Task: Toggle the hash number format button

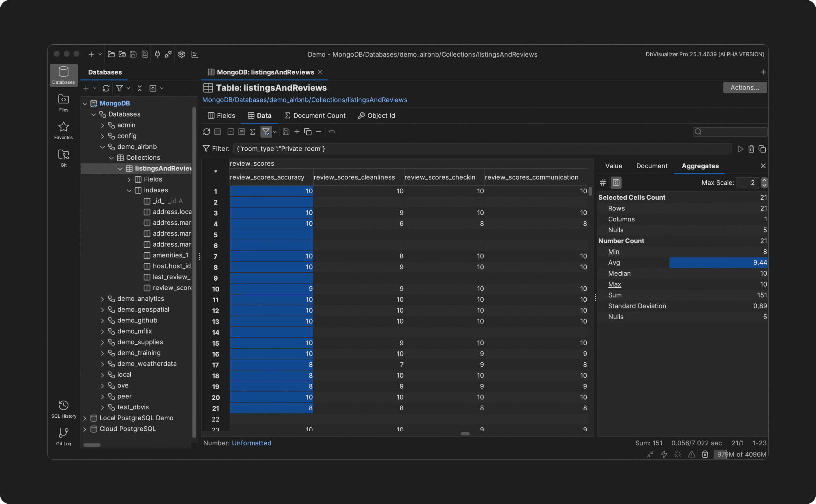Action: click(602, 183)
